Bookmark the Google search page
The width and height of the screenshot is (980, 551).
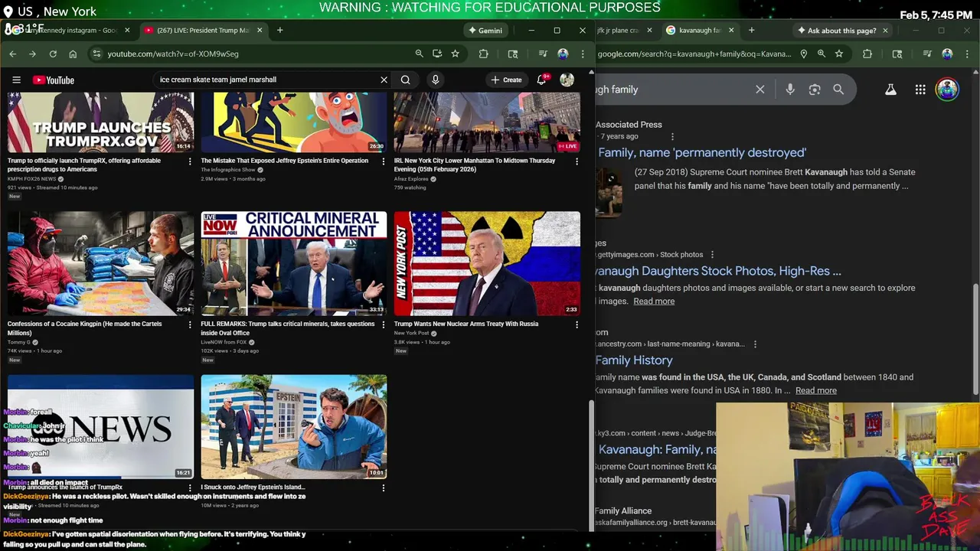pyautogui.click(x=839, y=54)
